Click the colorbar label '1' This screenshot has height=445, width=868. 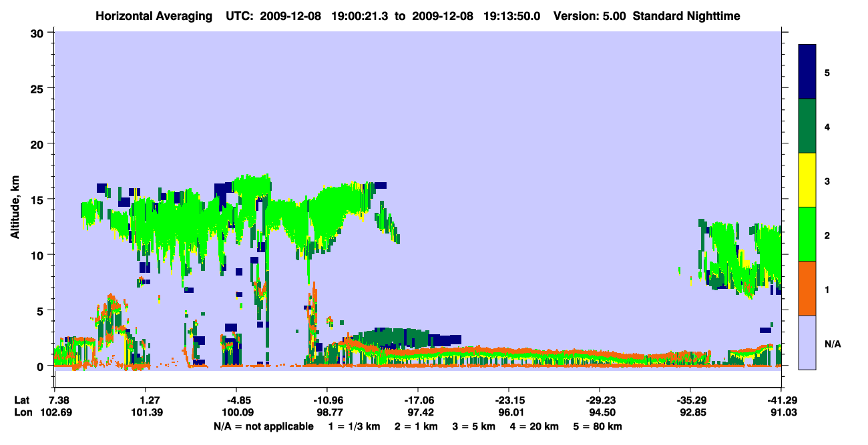(x=827, y=290)
